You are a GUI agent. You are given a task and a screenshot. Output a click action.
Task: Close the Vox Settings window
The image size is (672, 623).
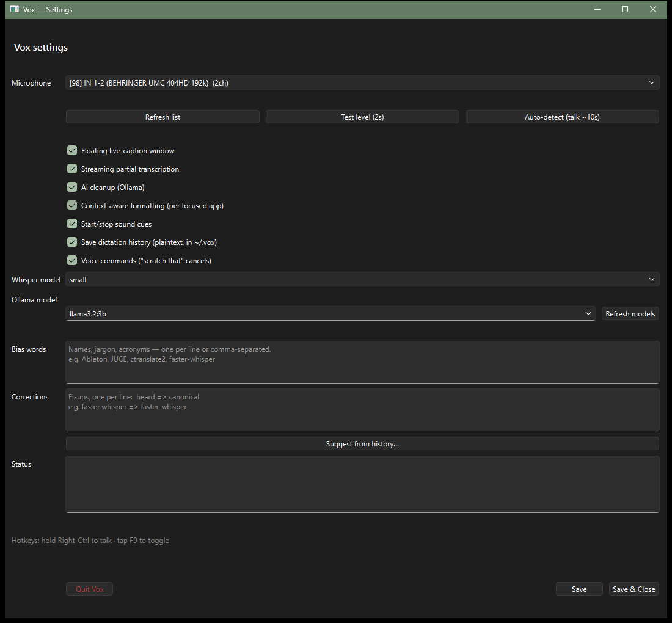652,9
